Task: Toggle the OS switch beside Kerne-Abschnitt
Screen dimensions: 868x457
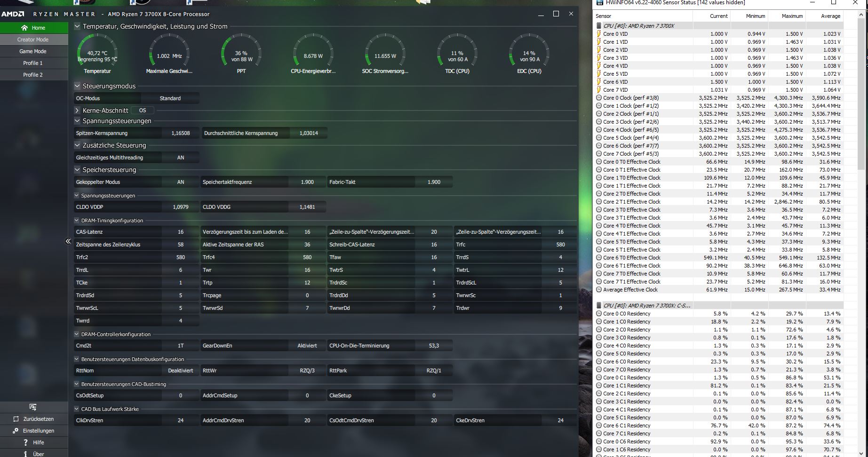Action: (x=143, y=110)
